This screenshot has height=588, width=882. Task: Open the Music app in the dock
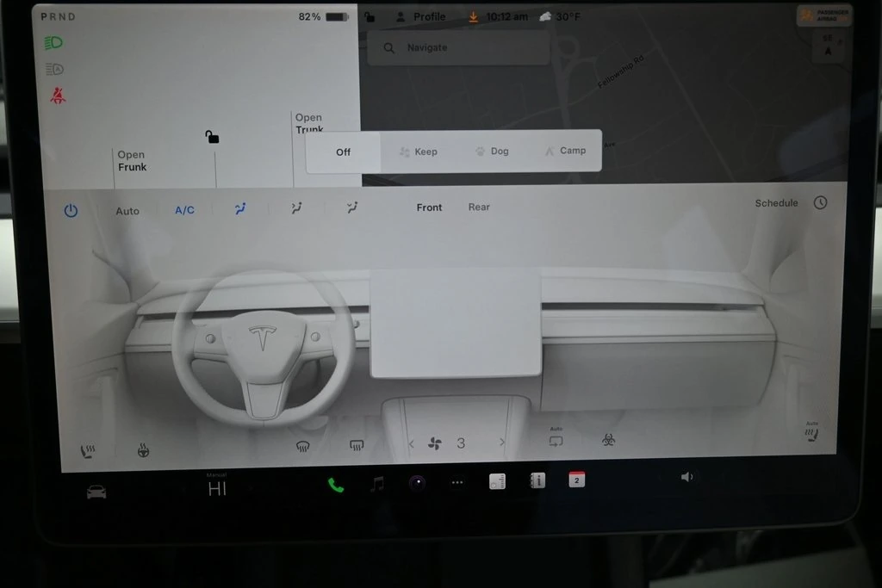coord(377,484)
